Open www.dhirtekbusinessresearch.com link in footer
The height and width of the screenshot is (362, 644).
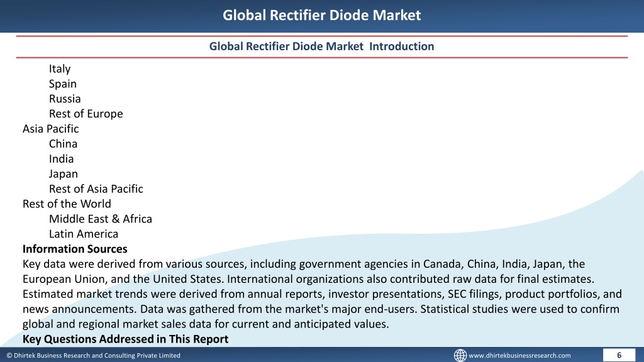coord(519,356)
